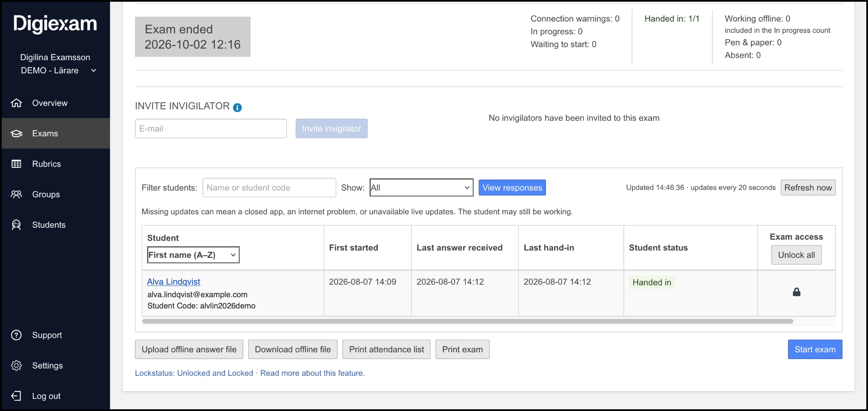Toggle the lock icon for Alva Lindqvist
868x411 pixels.
(x=796, y=292)
